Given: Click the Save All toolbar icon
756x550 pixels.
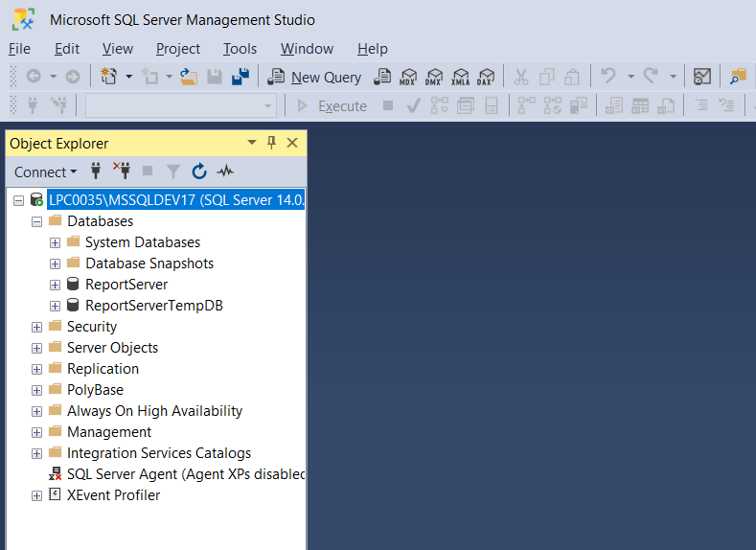Looking at the screenshot, I should click(x=241, y=77).
